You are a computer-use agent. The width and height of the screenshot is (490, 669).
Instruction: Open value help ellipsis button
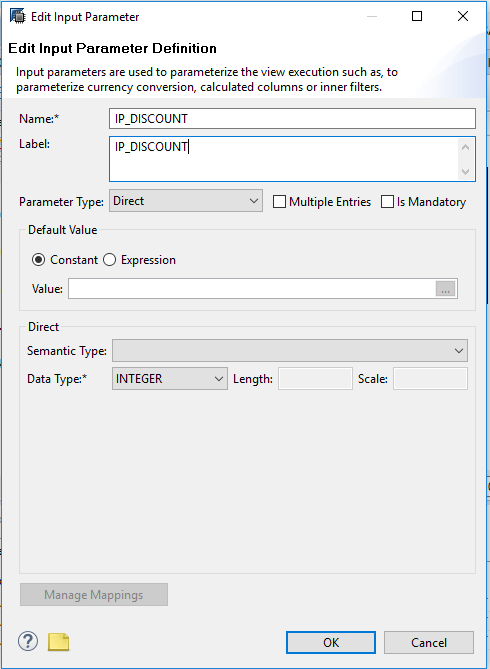coord(446,289)
